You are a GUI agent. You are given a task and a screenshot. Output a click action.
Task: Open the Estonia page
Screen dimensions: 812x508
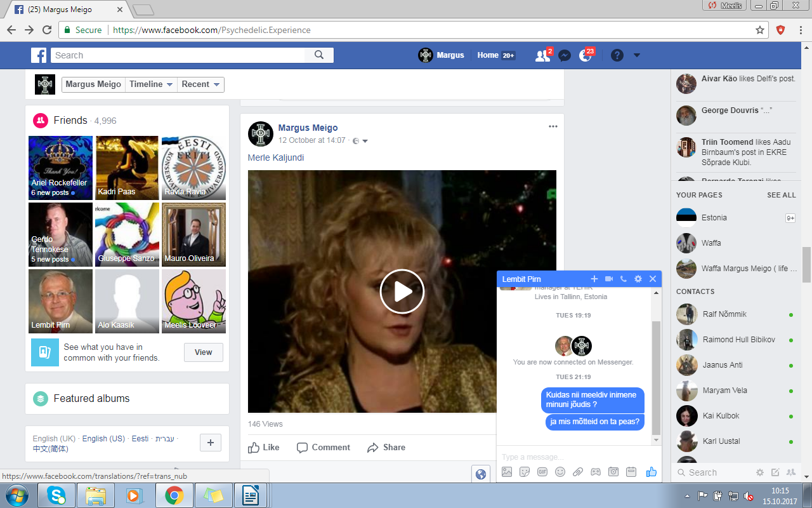pos(735,218)
